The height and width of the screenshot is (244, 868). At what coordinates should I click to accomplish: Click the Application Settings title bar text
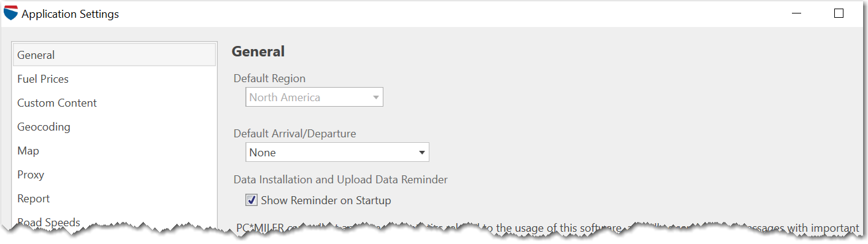pos(70,14)
